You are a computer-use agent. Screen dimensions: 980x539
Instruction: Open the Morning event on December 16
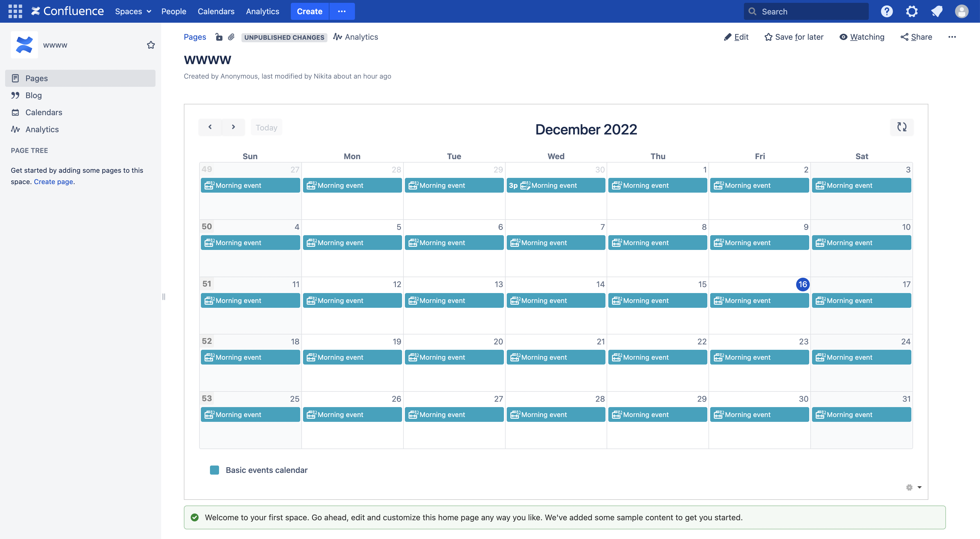[759, 300]
